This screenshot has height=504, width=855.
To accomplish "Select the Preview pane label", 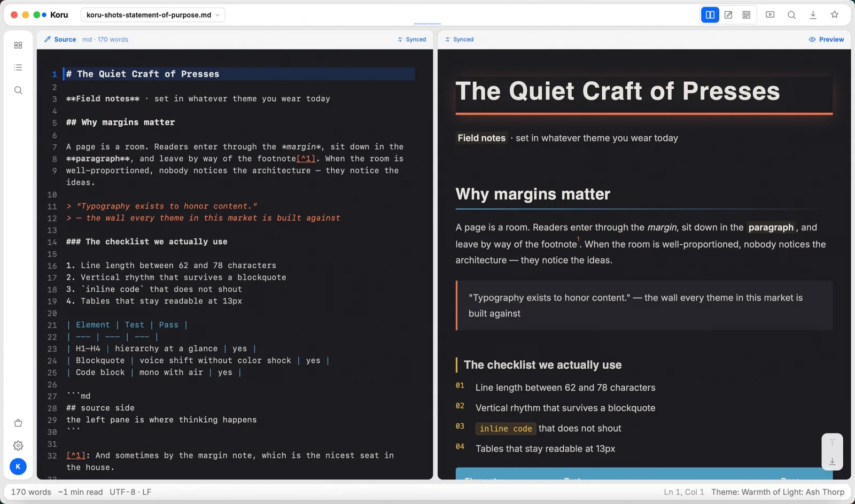I will coord(826,40).
